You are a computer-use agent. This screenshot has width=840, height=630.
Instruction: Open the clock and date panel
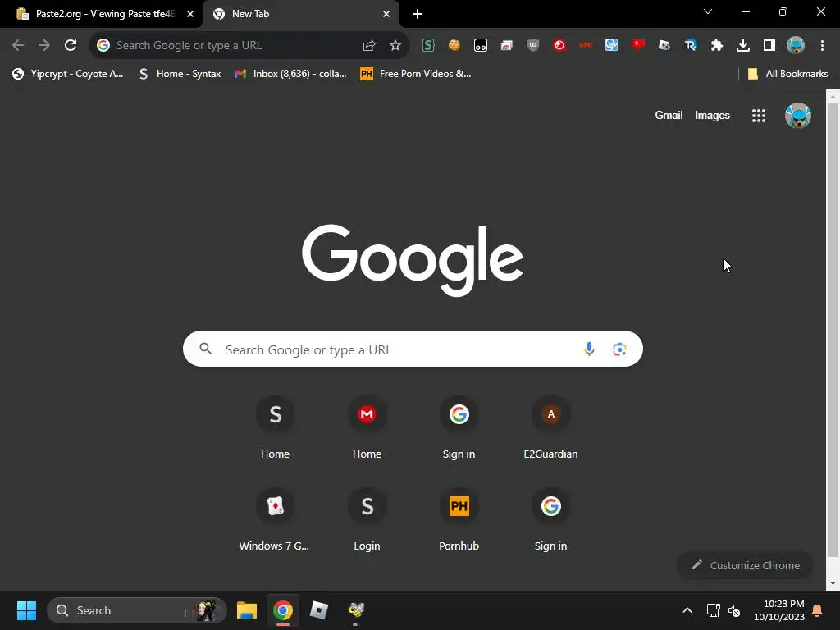click(x=779, y=610)
